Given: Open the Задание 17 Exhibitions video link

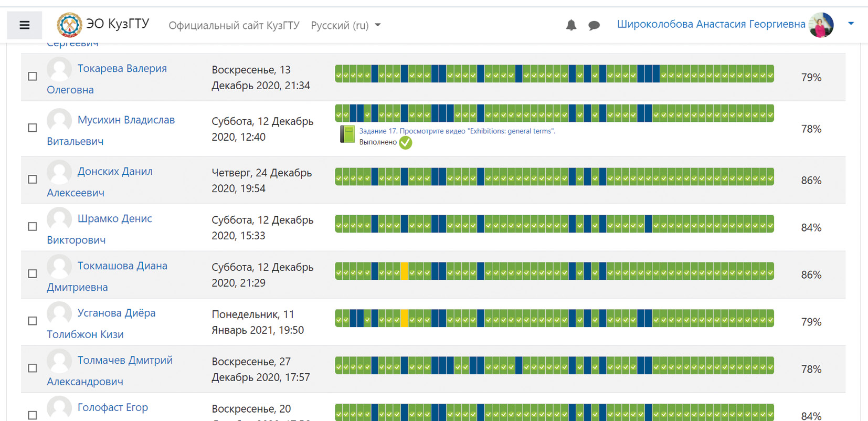Looking at the screenshot, I should tap(457, 131).
